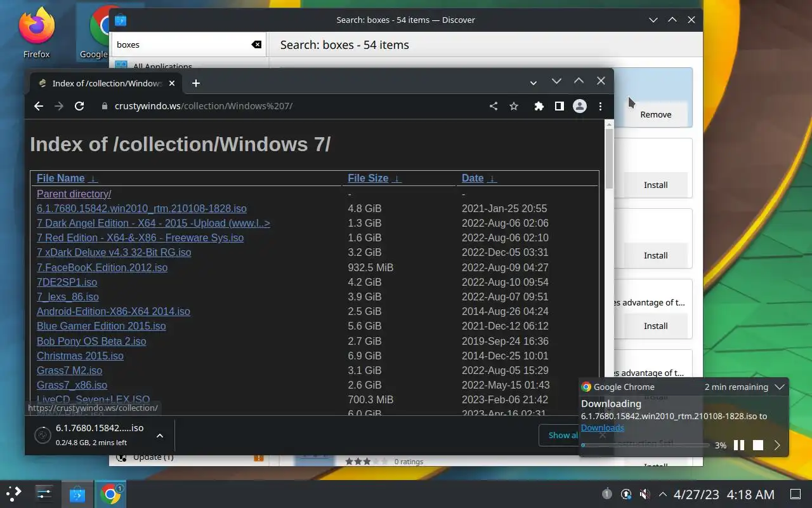Screen dimensions: 812x508
Task: Click the greyed forward arrow in Chrome
Action: (59, 106)
